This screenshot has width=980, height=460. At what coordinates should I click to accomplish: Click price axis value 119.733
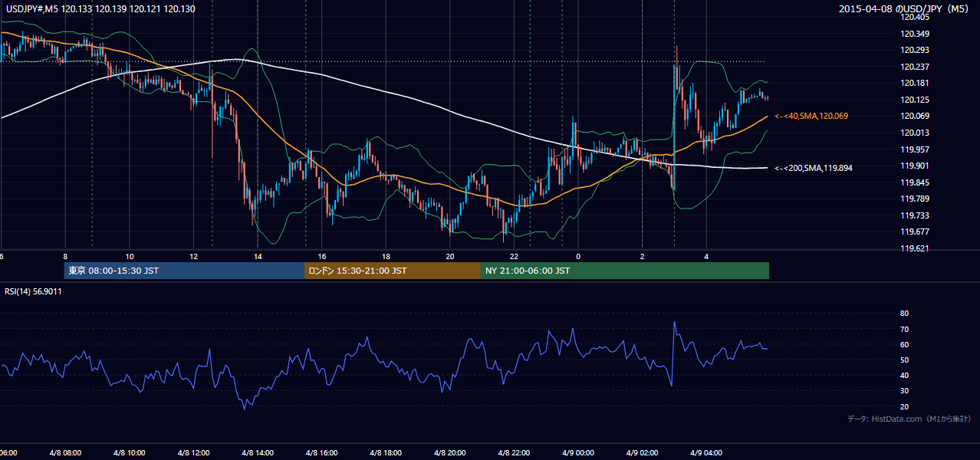point(915,215)
